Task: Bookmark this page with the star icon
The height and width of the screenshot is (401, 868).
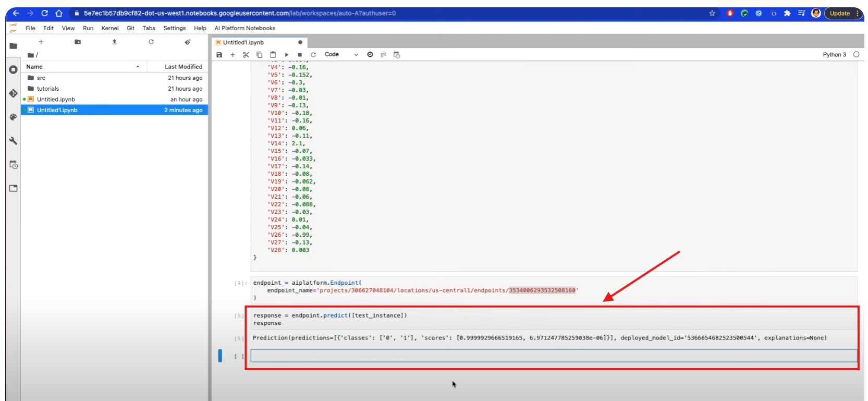Action: pyautogui.click(x=712, y=14)
